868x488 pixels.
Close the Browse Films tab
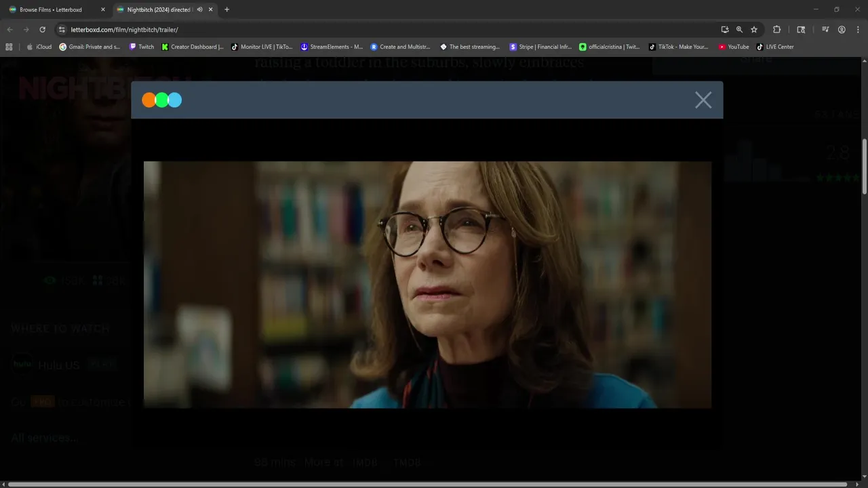pos(103,9)
